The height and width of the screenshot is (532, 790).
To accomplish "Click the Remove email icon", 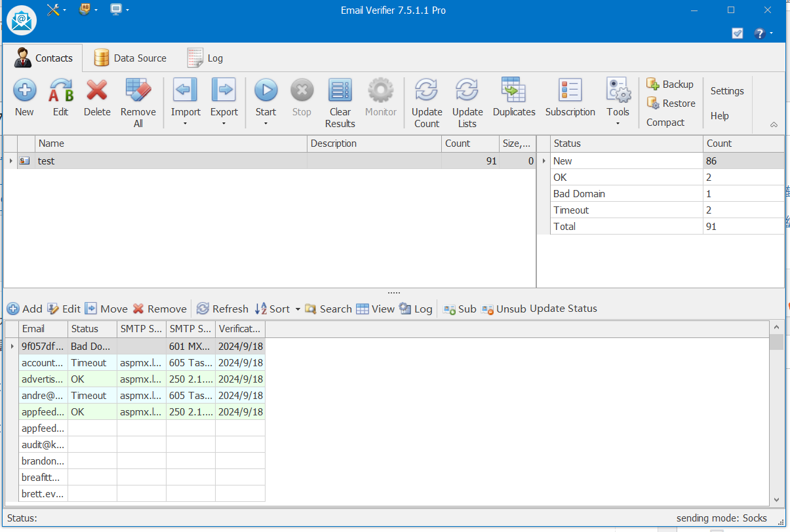I will [138, 309].
